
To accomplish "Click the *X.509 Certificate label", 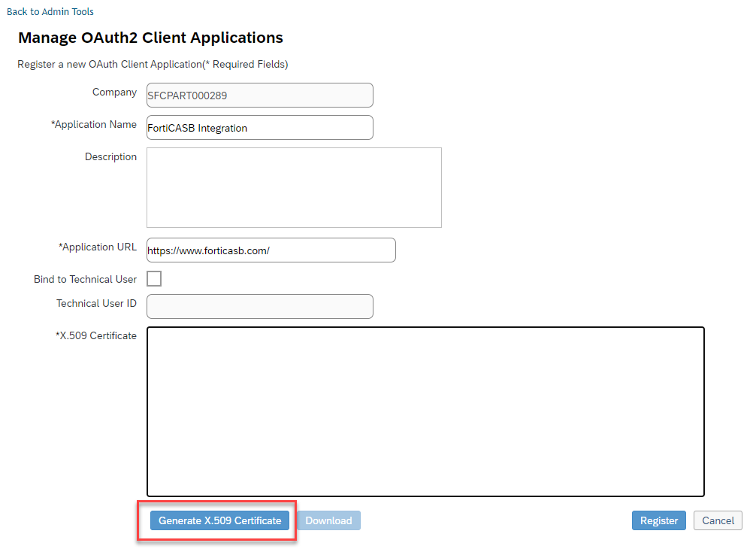I will (x=96, y=335).
